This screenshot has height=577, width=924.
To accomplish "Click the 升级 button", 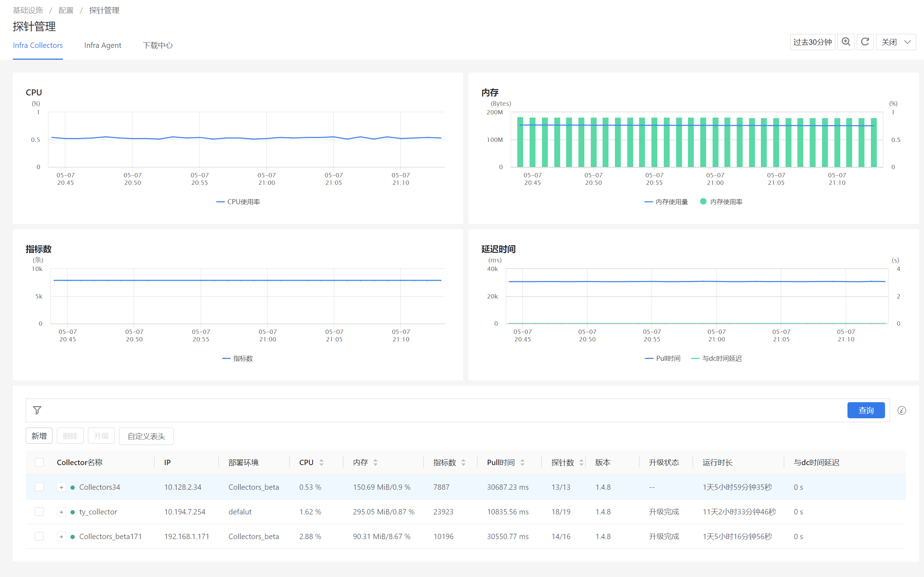I will pos(101,436).
